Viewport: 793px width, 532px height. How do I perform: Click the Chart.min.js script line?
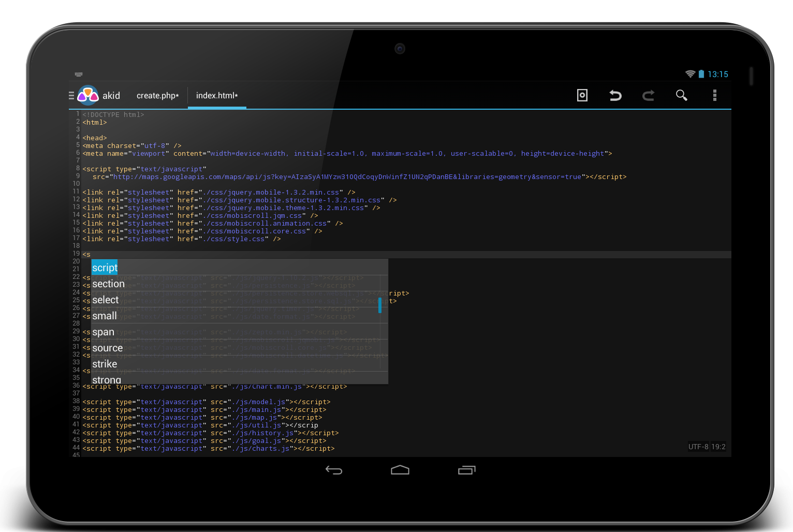pyautogui.click(x=215, y=387)
